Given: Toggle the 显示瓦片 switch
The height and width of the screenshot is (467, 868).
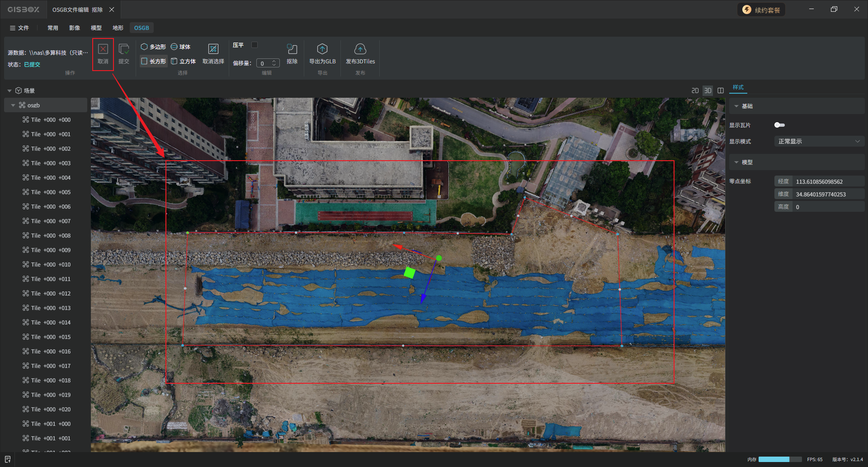Looking at the screenshot, I should (779, 125).
